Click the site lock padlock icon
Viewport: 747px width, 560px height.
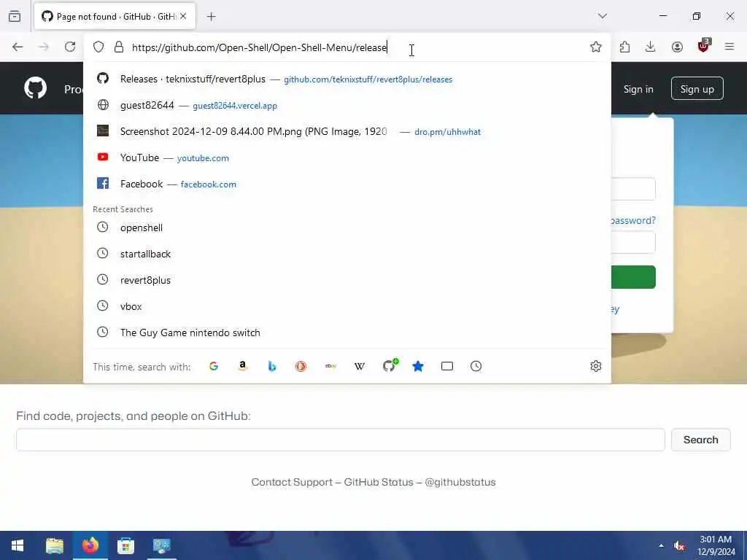pyautogui.click(x=119, y=47)
